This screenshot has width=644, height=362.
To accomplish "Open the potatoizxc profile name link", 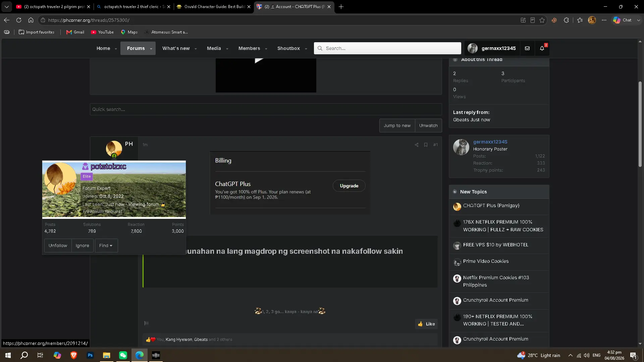I will [108, 167].
